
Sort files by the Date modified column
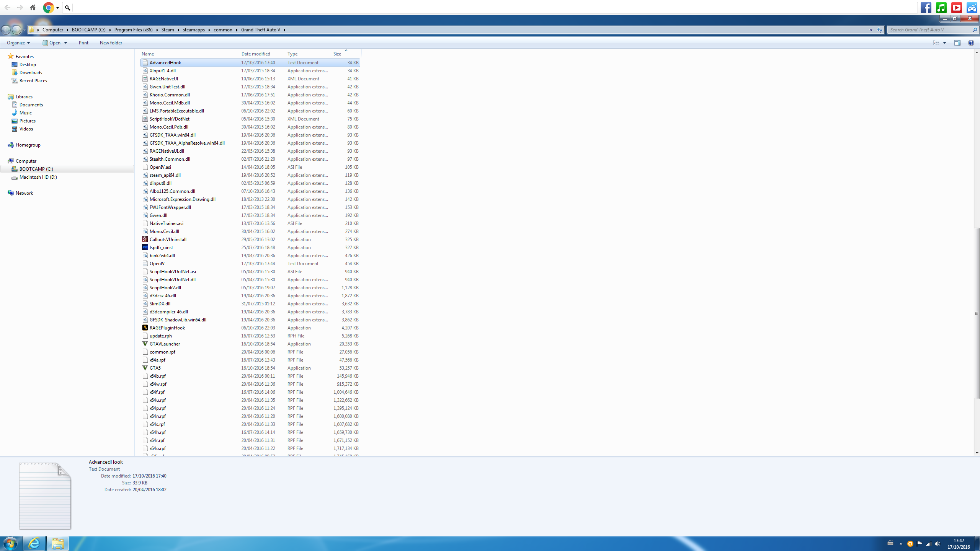[256, 54]
